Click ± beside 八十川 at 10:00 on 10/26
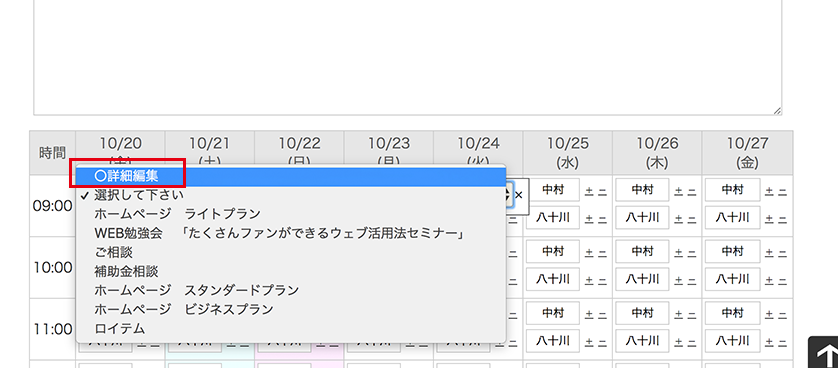The height and width of the screenshot is (368, 838). [679, 280]
